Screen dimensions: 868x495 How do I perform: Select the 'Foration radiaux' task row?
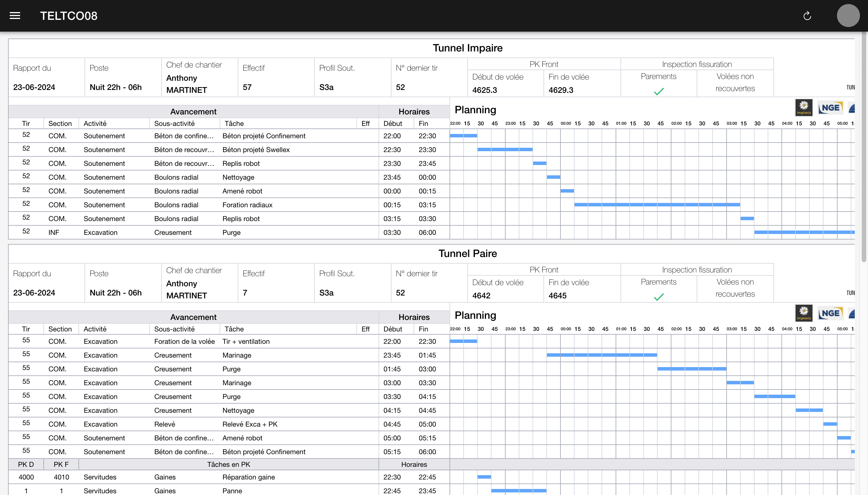click(247, 205)
